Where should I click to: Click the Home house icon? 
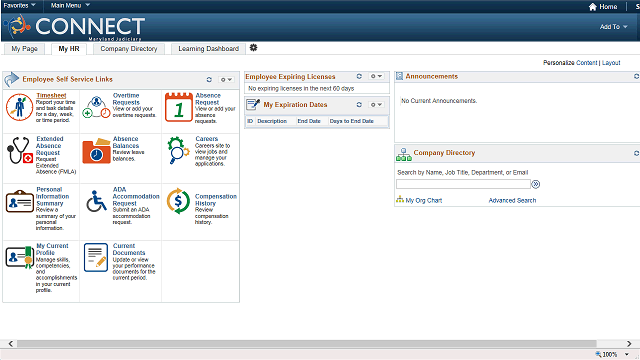(x=593, y=7)
